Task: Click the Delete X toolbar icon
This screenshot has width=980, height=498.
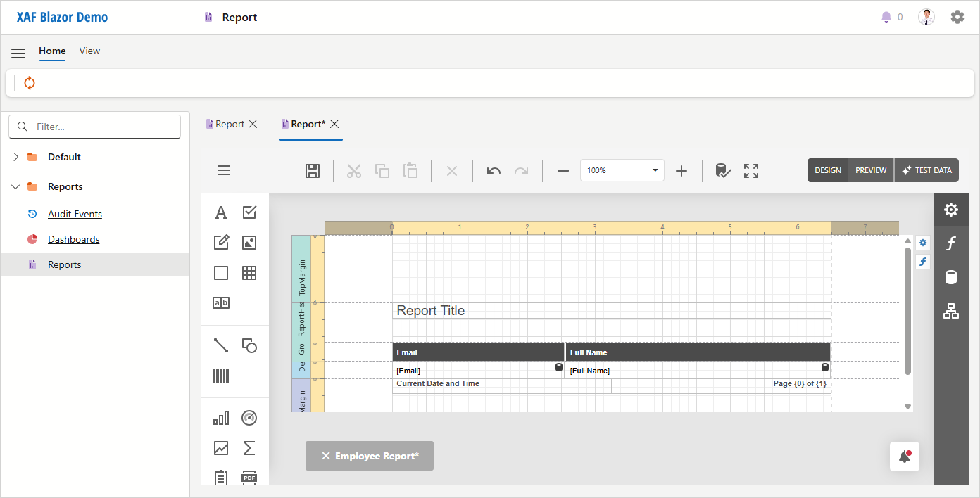Action: pyautogui.click(x=452, y=170)
